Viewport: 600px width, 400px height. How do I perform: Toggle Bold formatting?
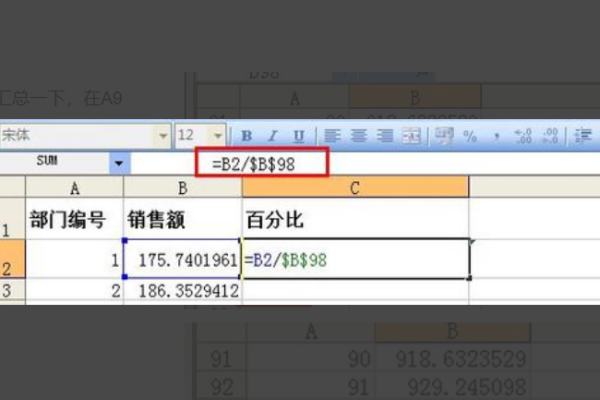pos(247,136)
